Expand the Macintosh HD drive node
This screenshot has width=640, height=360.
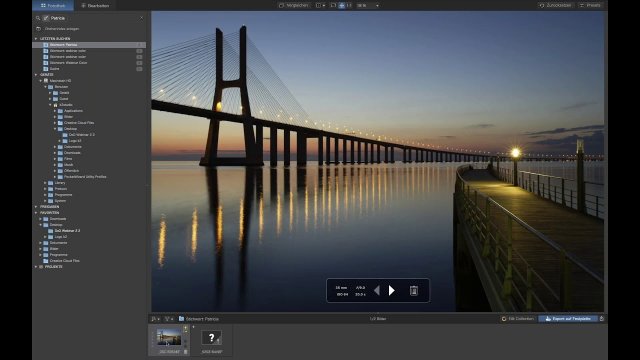click(40, 81)
